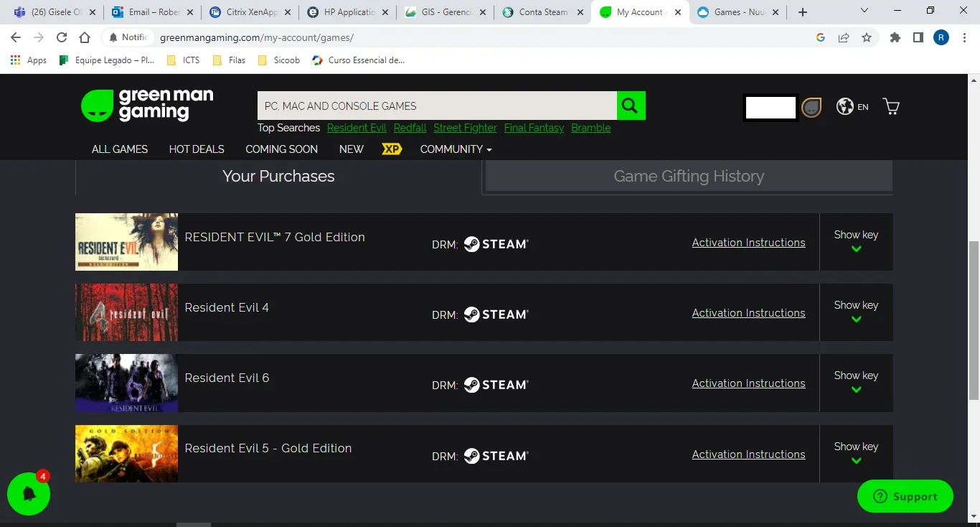Close the Conta Steam tab

point(580,12)
